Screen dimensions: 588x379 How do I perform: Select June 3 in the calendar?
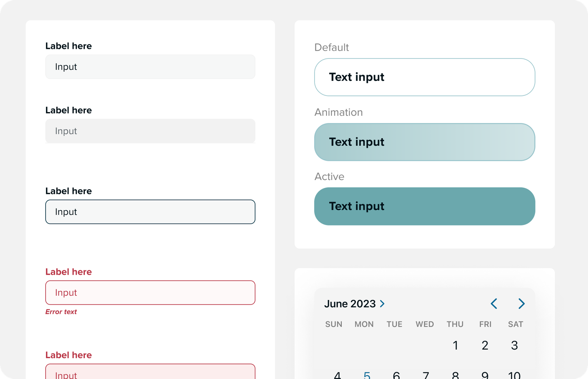pos(514,345)
